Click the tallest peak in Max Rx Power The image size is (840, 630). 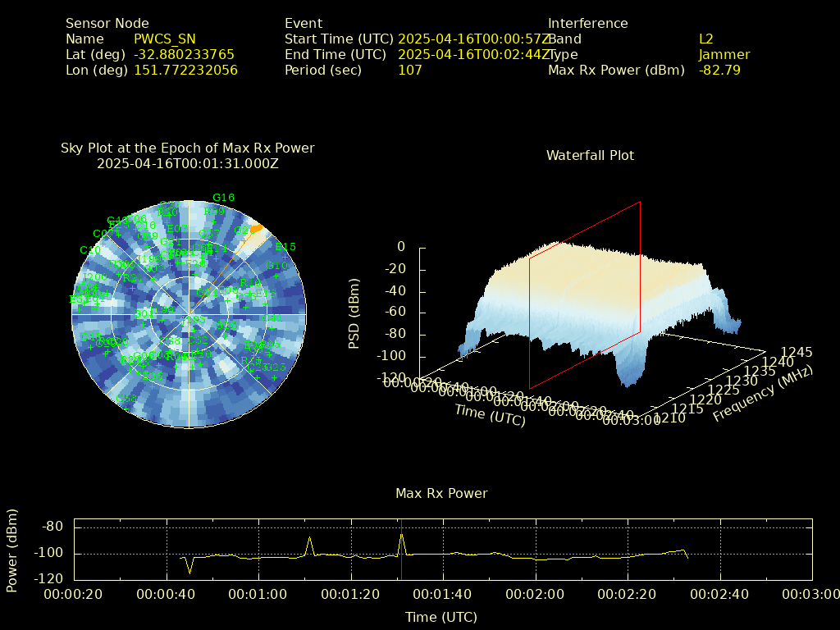click(402, 535)
